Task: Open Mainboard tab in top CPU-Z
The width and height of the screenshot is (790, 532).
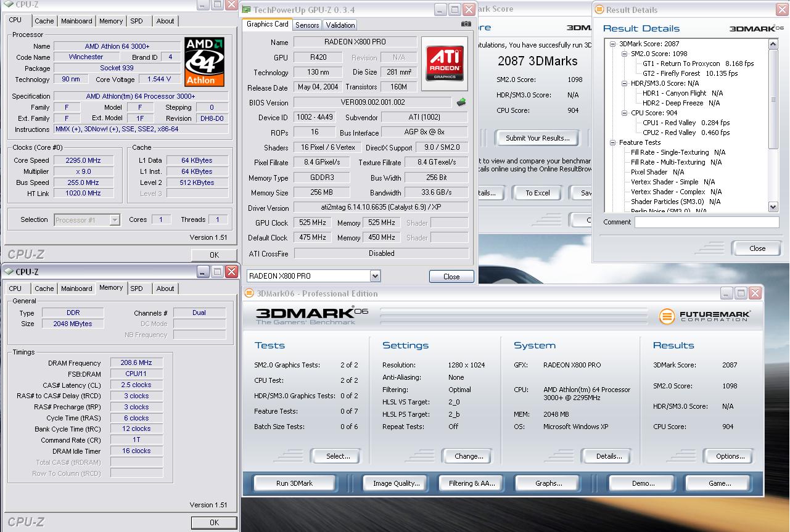Action: pos(76,21)
